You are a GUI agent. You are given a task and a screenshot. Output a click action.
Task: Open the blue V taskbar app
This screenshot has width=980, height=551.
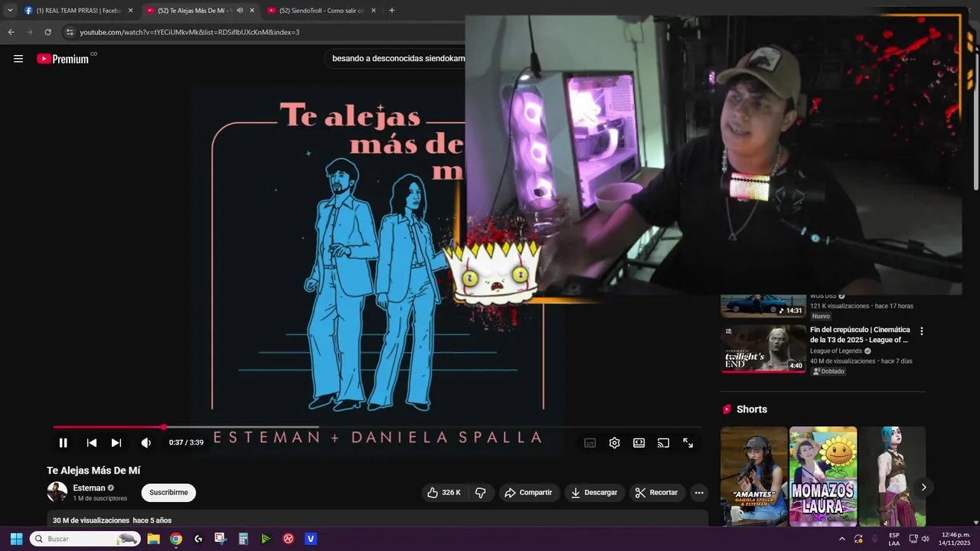[x=311, y=539]
